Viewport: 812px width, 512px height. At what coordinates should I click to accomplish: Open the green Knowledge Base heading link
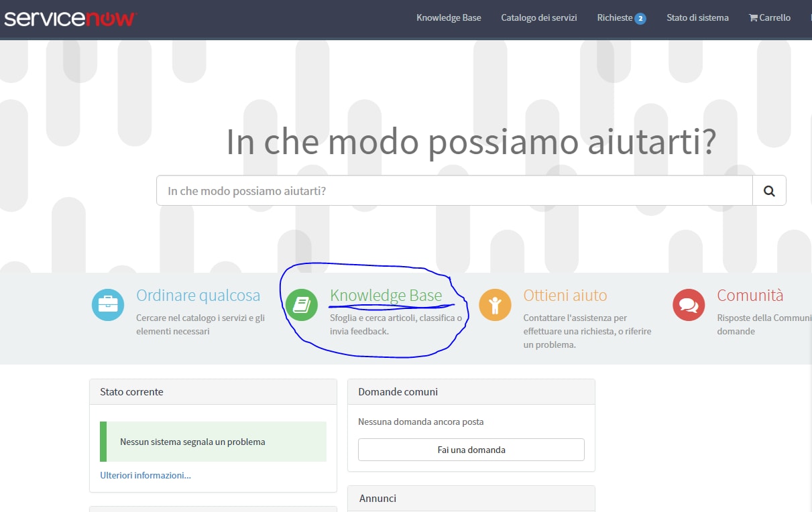386,296
